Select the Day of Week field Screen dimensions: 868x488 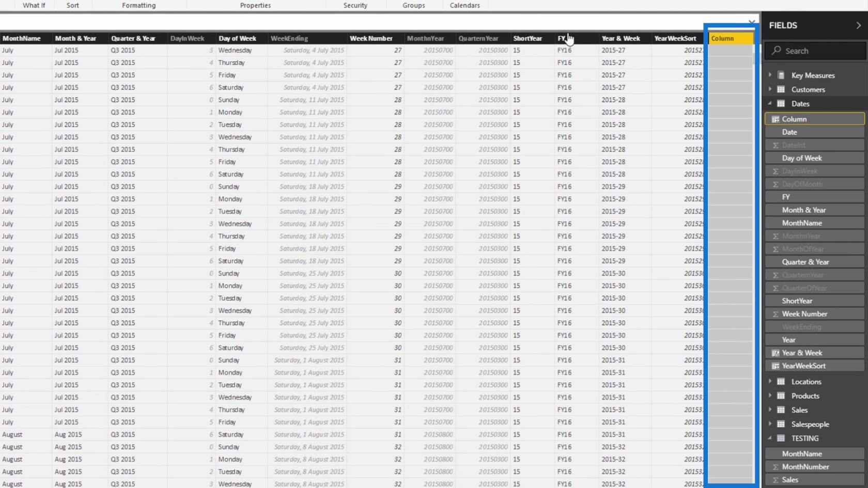pos(815,158)
